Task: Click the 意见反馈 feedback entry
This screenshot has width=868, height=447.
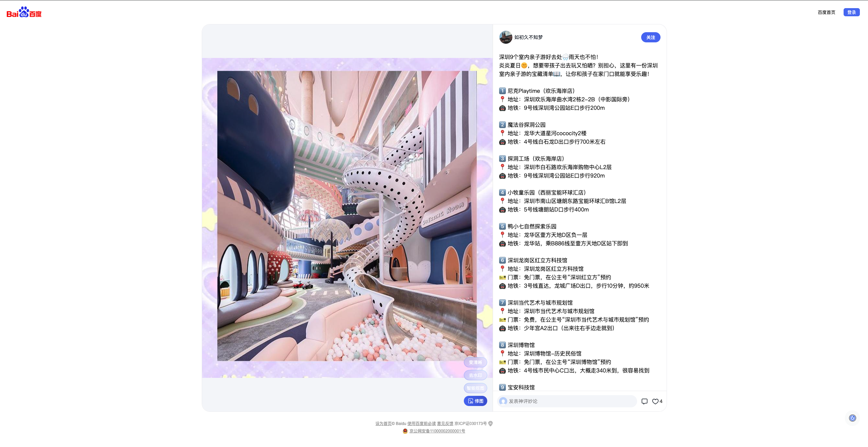Action: (445, 423)
